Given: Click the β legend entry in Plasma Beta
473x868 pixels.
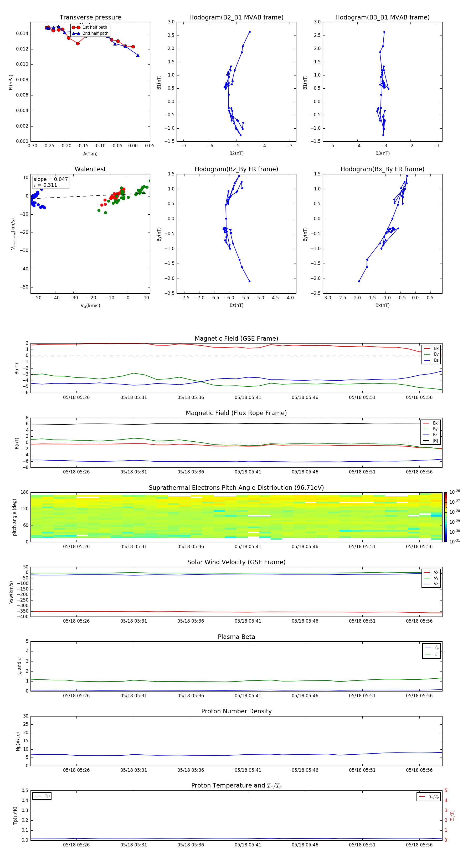Looking at the screenshot, I should point(432,654).
